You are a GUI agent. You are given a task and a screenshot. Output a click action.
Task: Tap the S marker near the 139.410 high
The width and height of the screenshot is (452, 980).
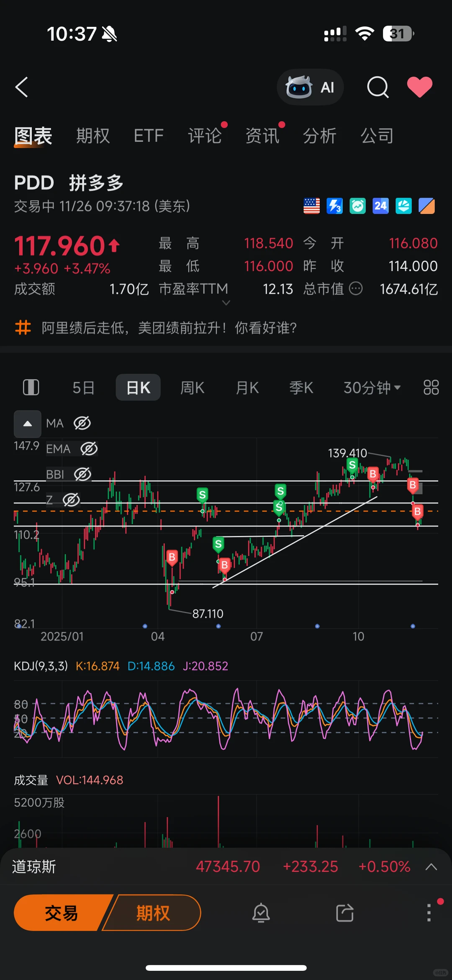point(352,465)
